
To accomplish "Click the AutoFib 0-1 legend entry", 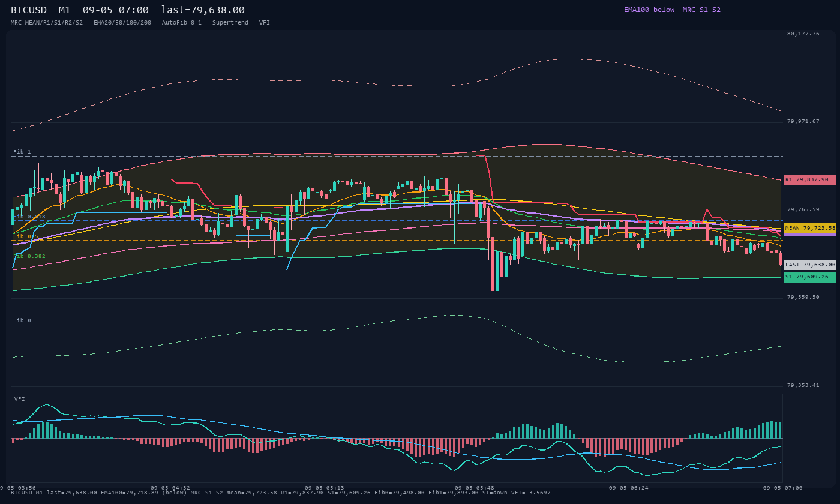I will [x=182, y=23].
